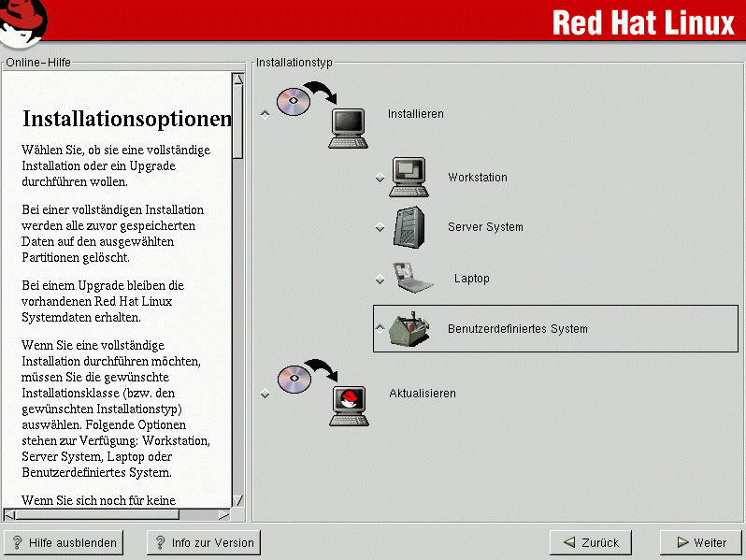The image size is (746, 560).
Task: Click the question mark icon on Hilfe ausblenden
Action: click(18, 542)
